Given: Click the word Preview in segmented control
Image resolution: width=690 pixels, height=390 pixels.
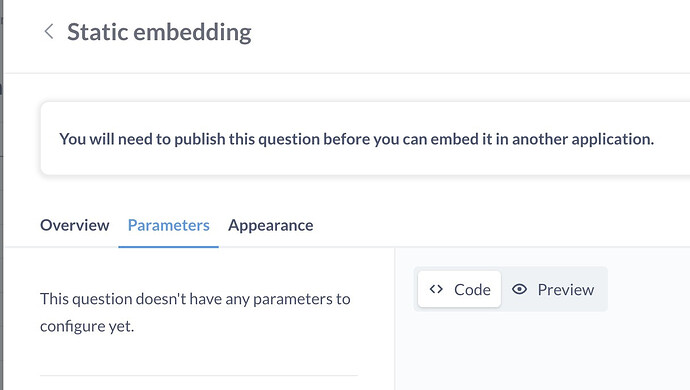Looking at the screenshot, I should 566,290.
